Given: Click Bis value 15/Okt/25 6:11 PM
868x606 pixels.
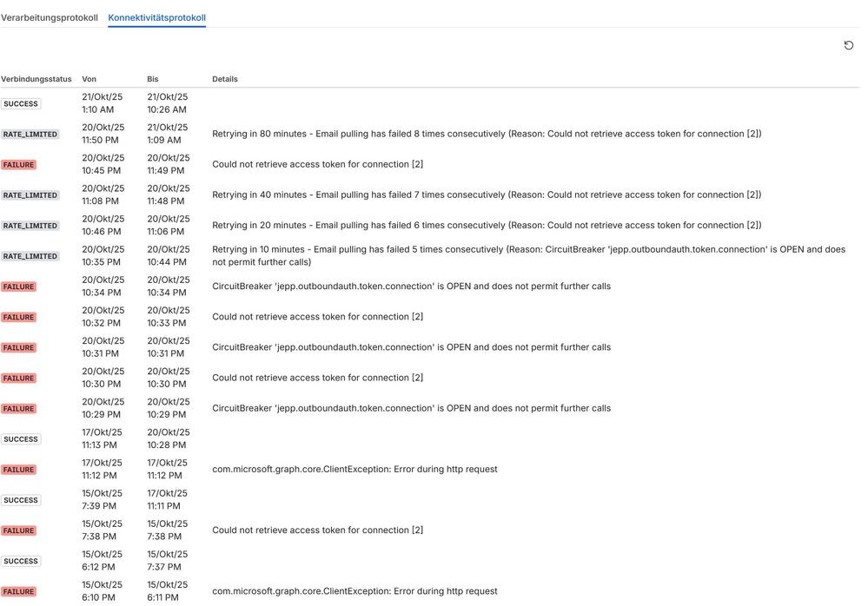Looking at the screenshot, I should [167, 591].
